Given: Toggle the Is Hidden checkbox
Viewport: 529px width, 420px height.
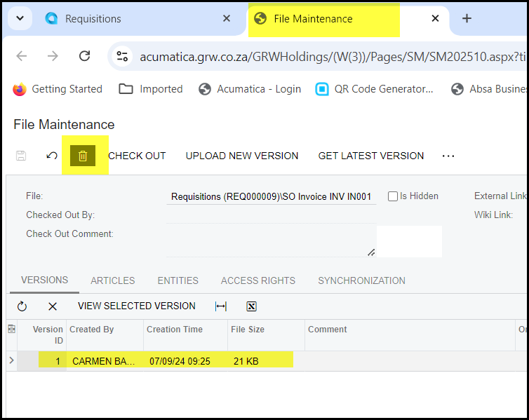Looking at the screenshot, I should point(393,196).
